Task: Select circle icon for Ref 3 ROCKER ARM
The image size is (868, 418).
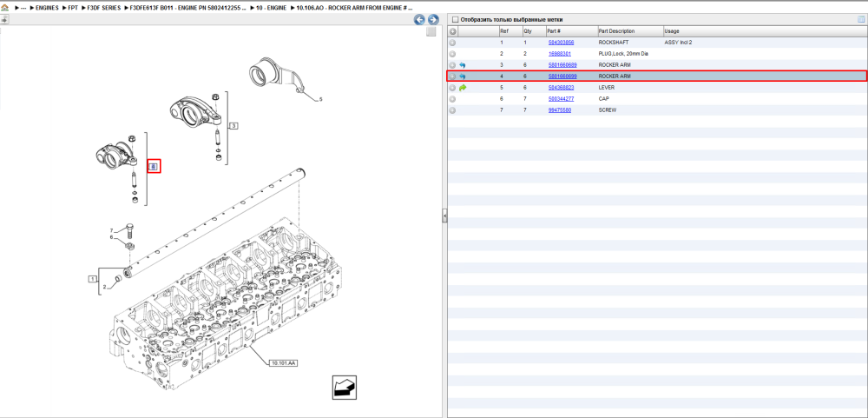Action: point(452,65)
